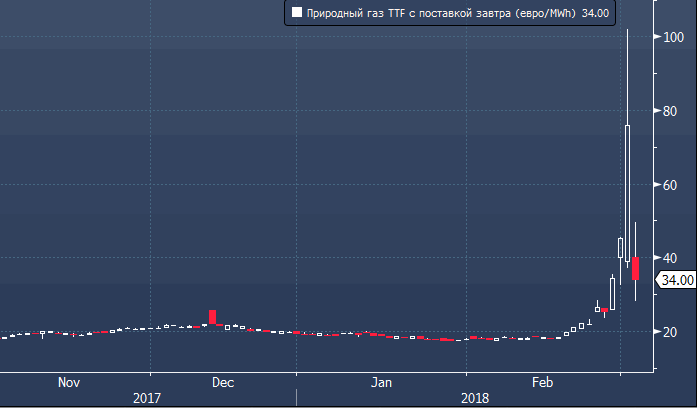Viewport: 697px width, 408px height.
Task: Click the 100 tick label on price axis
Action: click(x=673, y=37)
